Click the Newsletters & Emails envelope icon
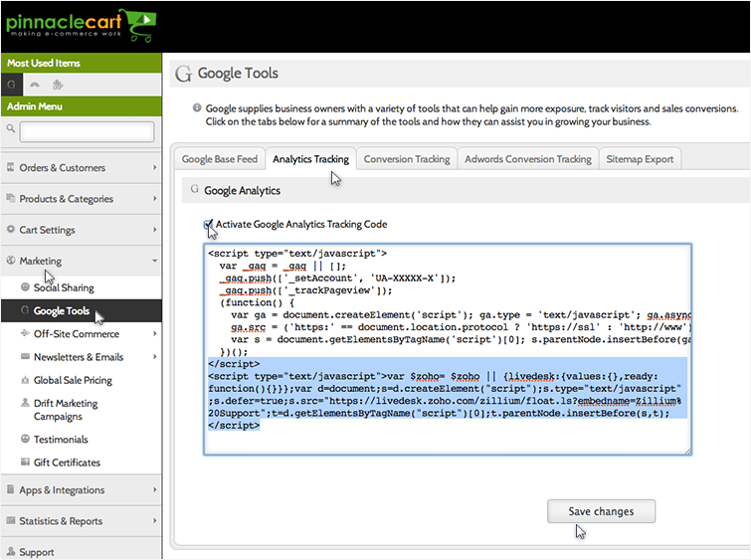Screen dimensions: 751x560 coord(26,356)
